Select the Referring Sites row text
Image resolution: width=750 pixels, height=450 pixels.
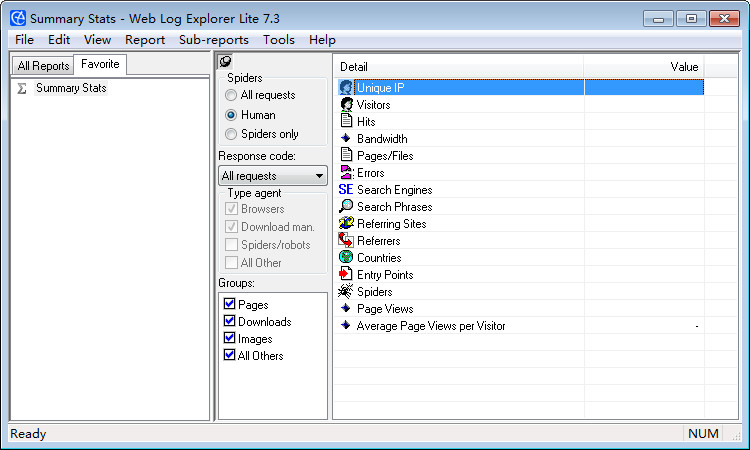tap(392, 224)
